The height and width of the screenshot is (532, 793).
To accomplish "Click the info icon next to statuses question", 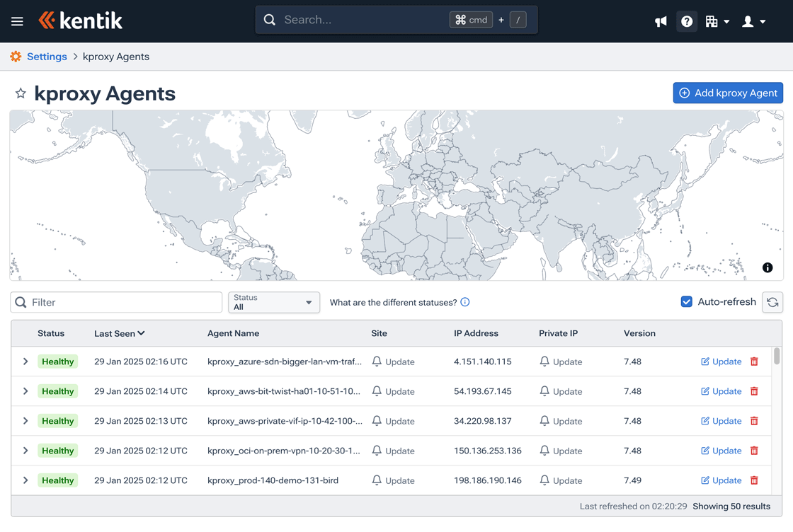I will tap(465, 302).
